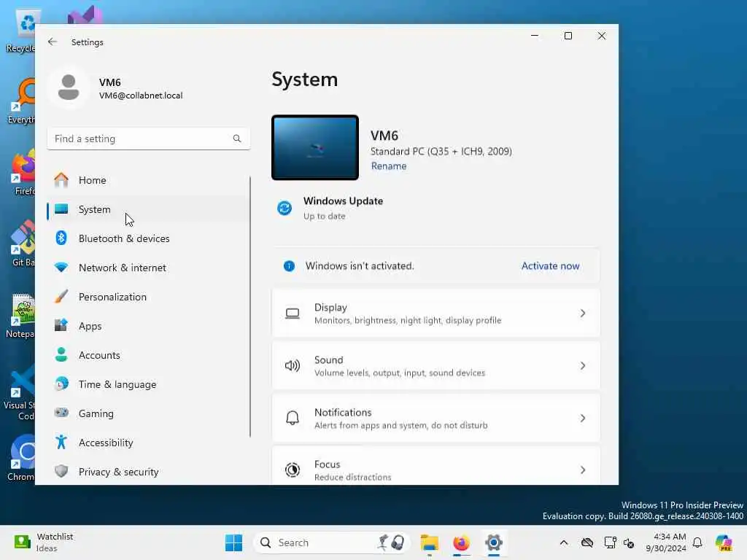The width and height of the screenshot is (747, 560).
Task: Open the VM6 user account avatar
Action: pos(69,87)
